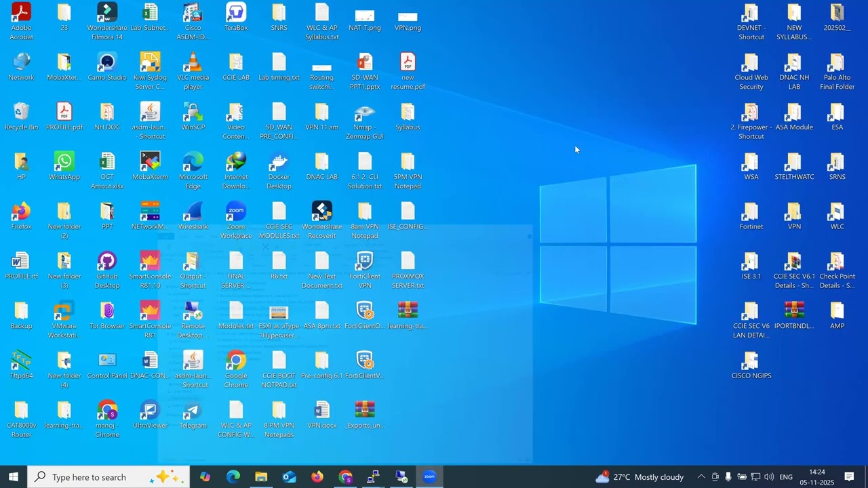Open PROFILE.pdf on the desktop
The image size is (868, 488).
coord(64,117)
